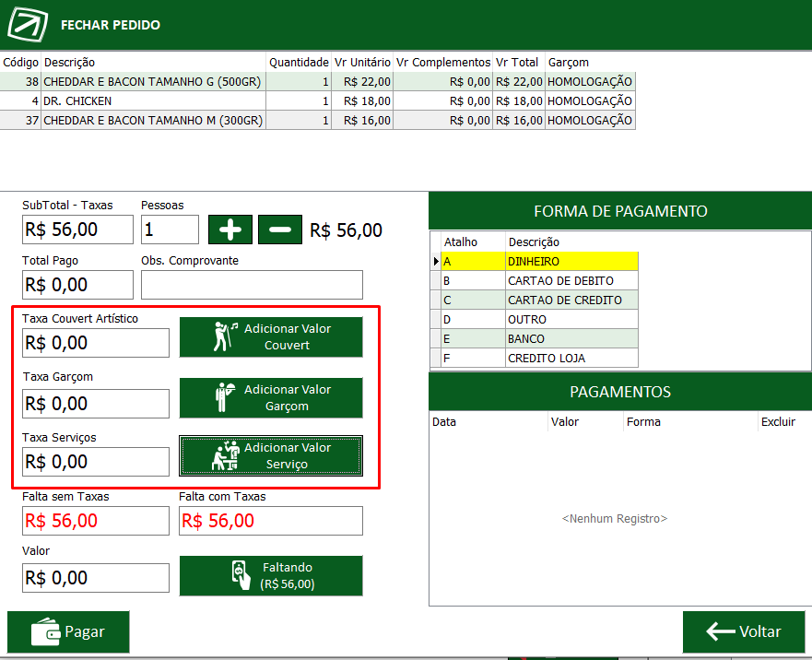
Task: Click shortcut cell B in payment list
Action: (474, 281)
